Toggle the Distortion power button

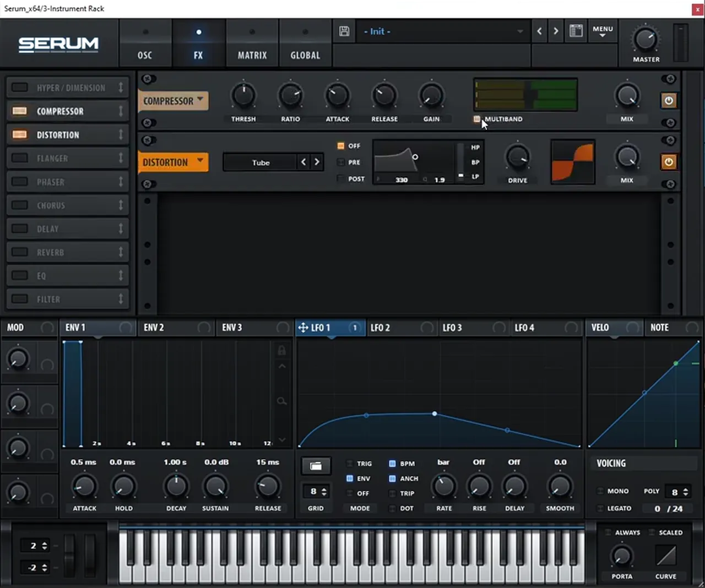(669, 162)
